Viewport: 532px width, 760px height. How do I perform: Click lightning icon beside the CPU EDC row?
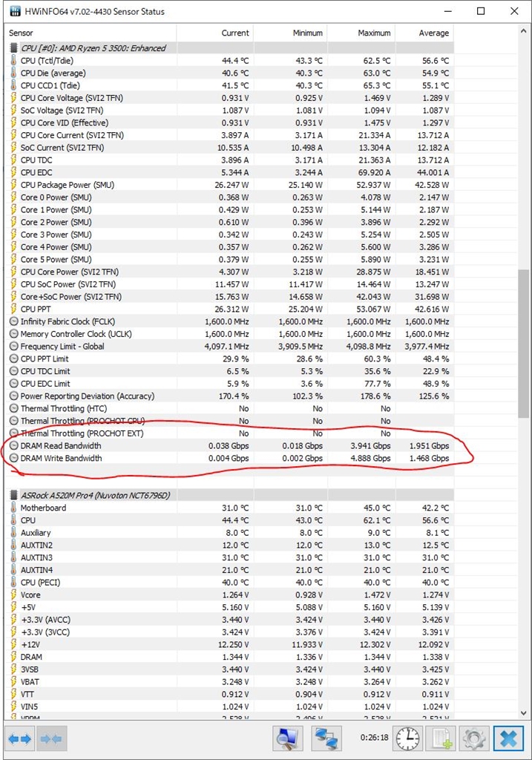pos(13,172)
